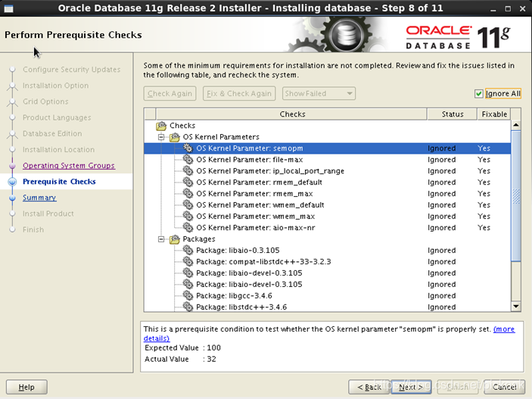Click gear icon beside wmem_max parameter
The width and height of the screenshot is (532, 399).
[188, 216]
